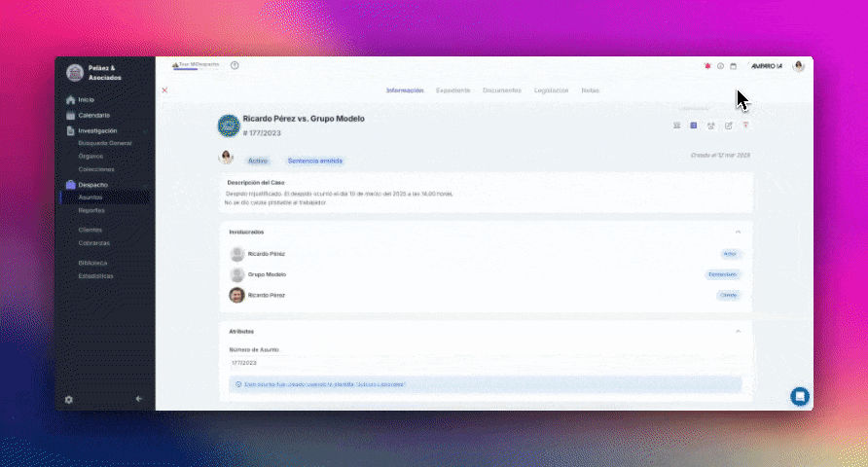
Task: Click the Creado el date text
Action: click(x=720, y=155)
